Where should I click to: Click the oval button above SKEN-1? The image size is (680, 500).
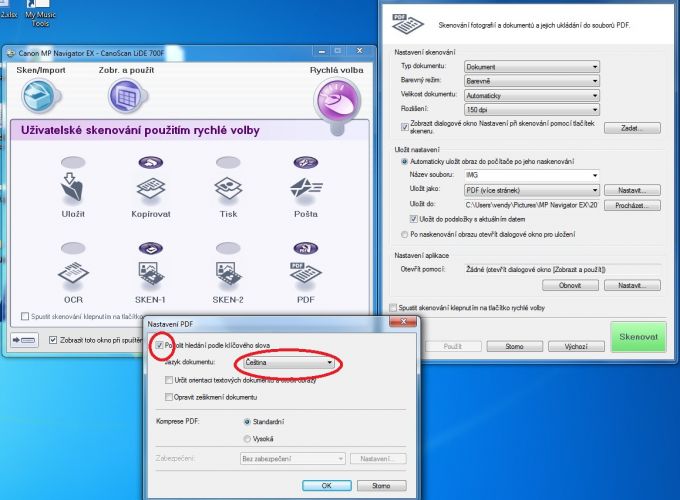150,248
